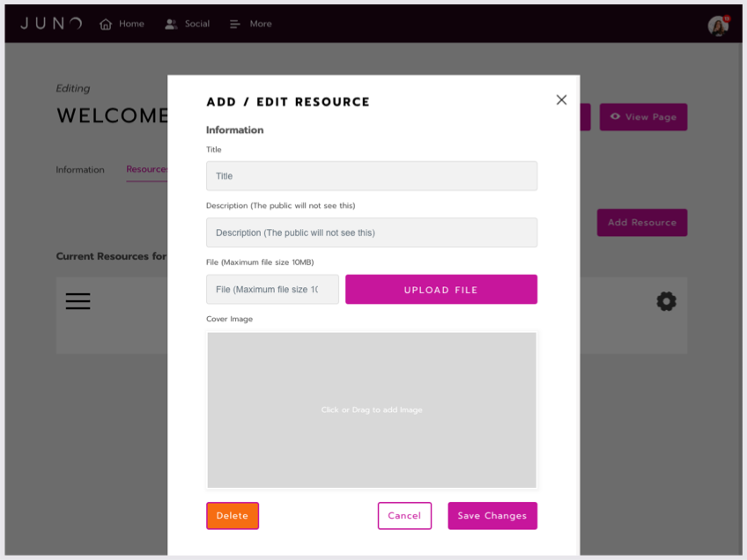
Task: Click the resource row hamburger handle icon
Action: pyautogui.click(x=78, y=301)
